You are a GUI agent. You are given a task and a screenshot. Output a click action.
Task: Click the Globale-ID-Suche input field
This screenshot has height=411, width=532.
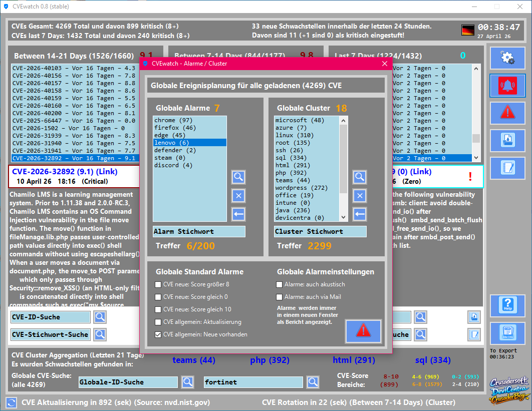128,382
